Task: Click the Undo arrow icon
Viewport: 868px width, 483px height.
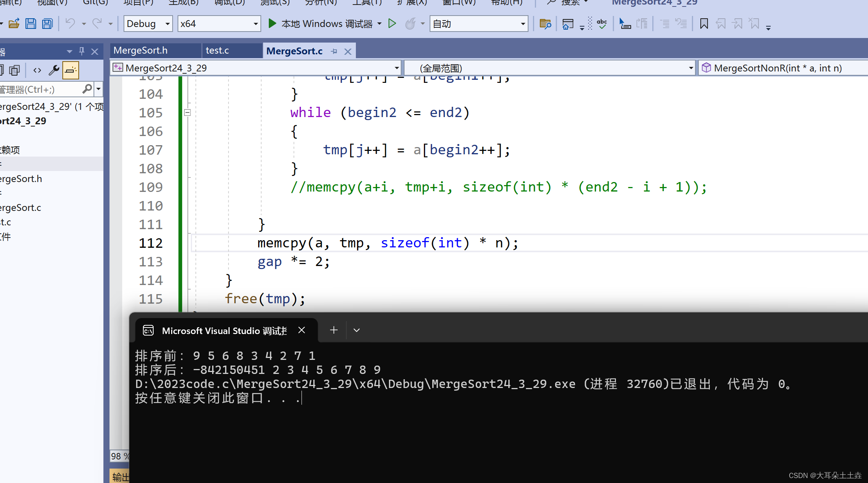Action: click(70, 24)
